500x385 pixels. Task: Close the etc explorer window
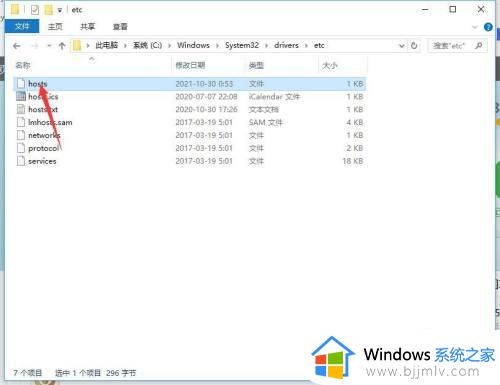click(481, 9)
